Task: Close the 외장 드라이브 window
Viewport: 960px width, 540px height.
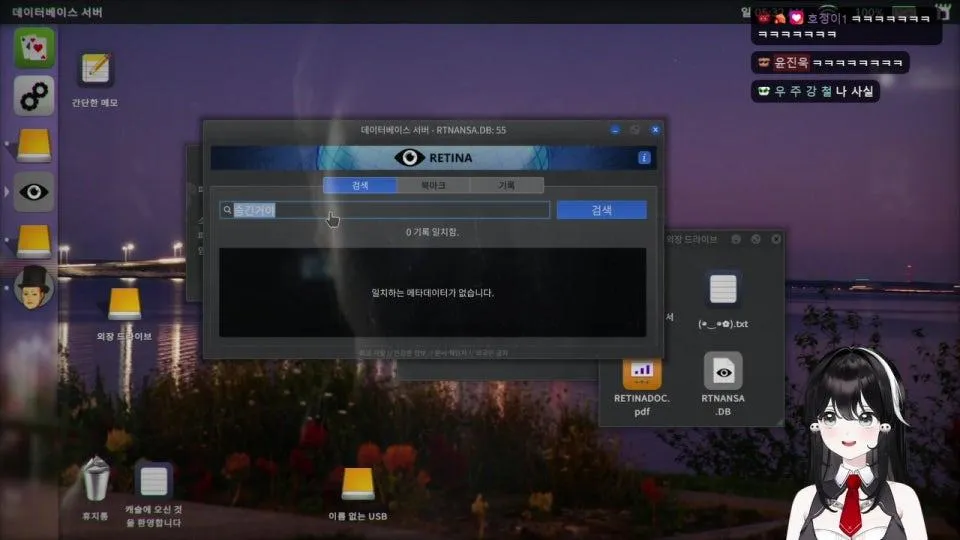Action: pos(774,240)
